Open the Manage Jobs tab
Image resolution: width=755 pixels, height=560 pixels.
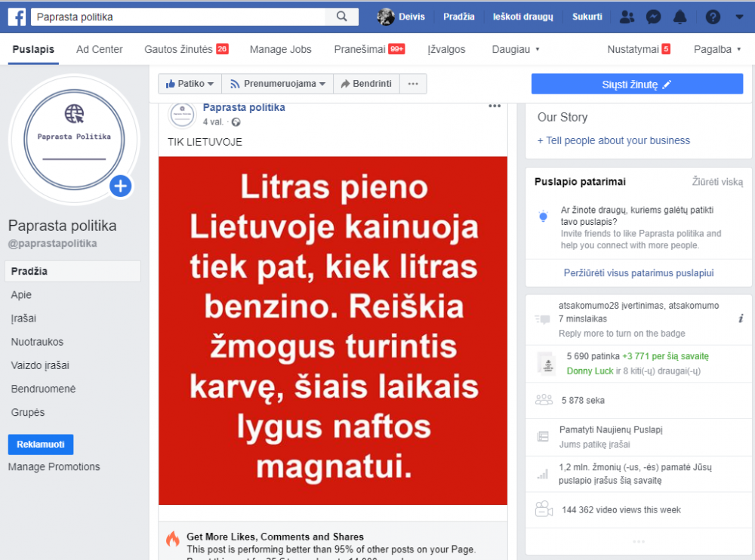(x=280, y=49)
